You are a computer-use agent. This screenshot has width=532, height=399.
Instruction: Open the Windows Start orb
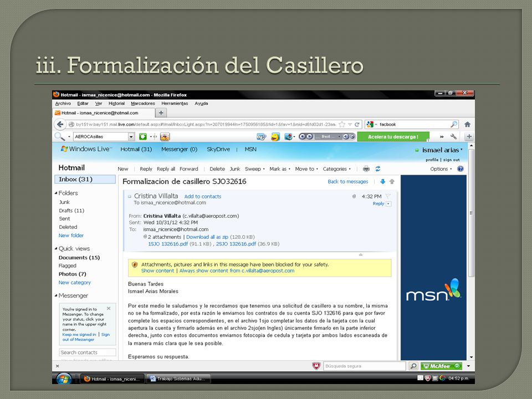tap(63, 378)
